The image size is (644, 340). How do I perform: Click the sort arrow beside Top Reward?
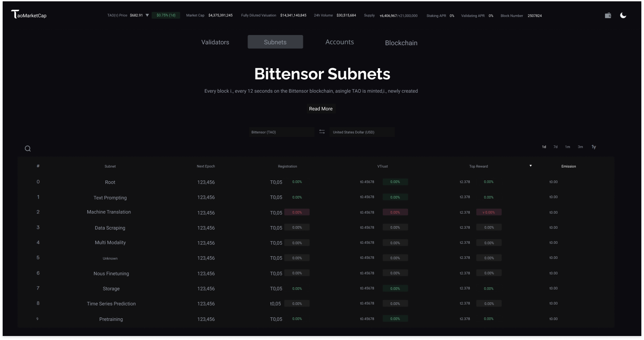tap(530, 166)
